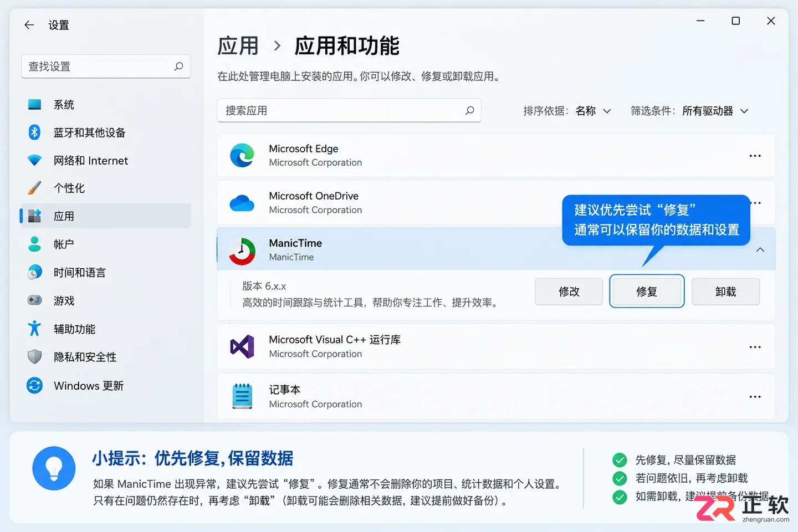
Task: Click the Microsoft OneDrive cloud icon
Action: pos(242,203)
